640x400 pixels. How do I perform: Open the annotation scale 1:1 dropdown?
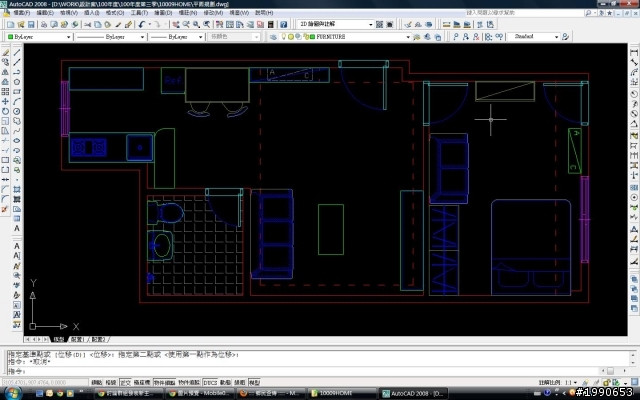click(575, 383)
